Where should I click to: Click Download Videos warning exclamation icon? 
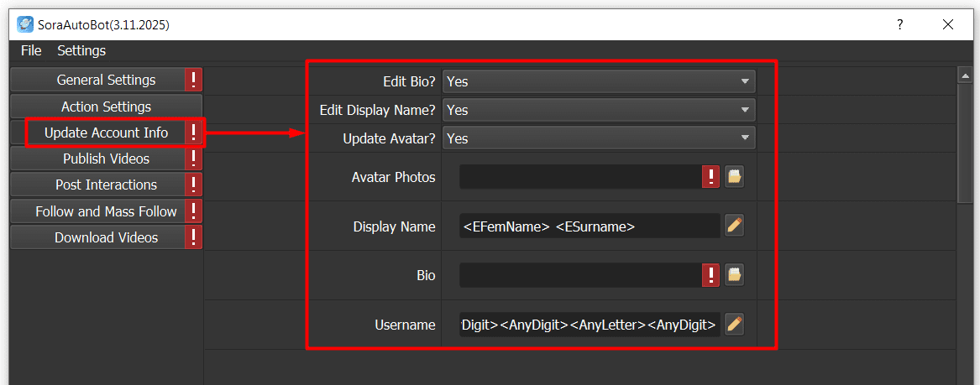(194, 237)
